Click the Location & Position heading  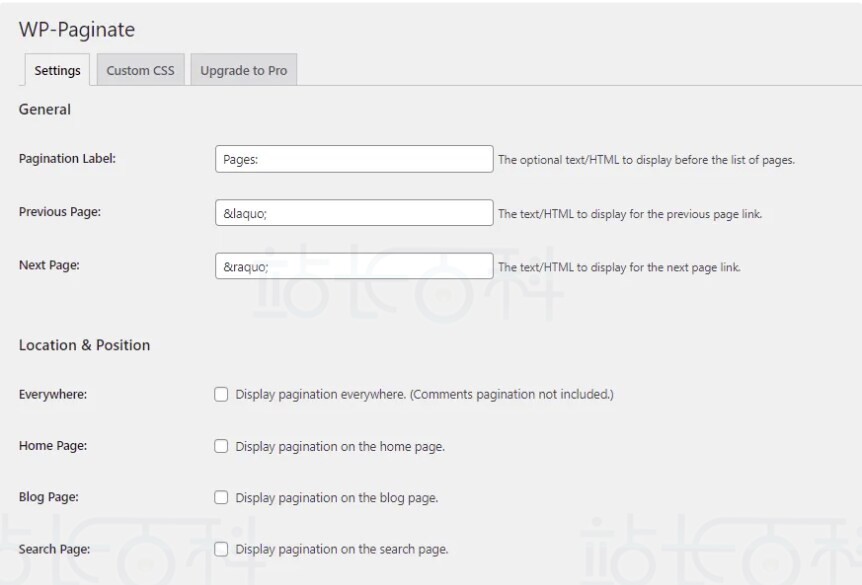tap(84, 345)
